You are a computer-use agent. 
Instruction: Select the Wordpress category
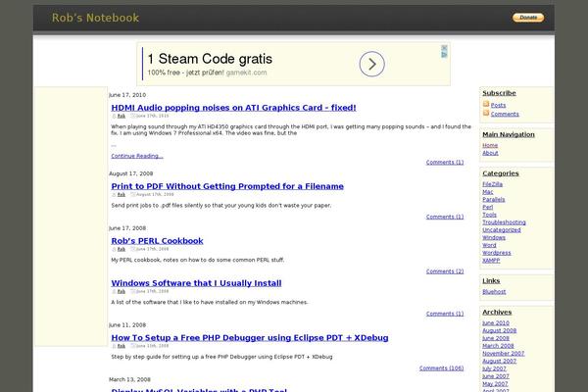tap(497, 253)
